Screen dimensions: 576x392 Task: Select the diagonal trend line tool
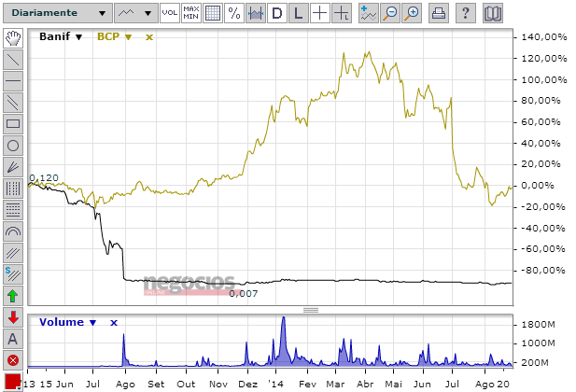point(13,60)
